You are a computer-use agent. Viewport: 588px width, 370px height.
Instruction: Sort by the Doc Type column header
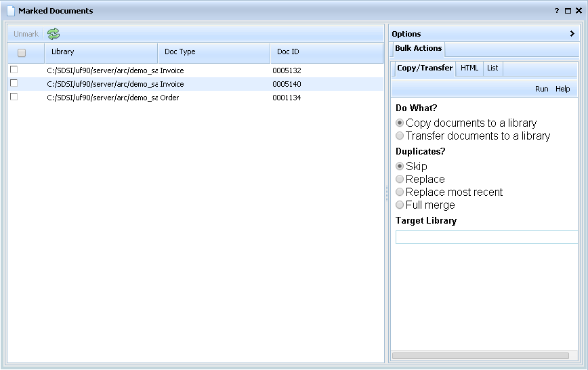pyautogui.click(x=180, y=52)
